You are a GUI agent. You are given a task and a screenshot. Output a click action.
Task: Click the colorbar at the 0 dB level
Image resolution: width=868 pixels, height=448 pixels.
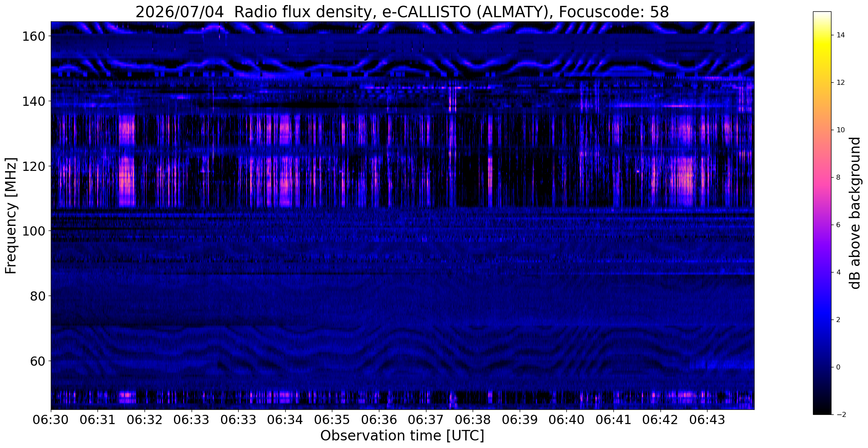point(822,367)
